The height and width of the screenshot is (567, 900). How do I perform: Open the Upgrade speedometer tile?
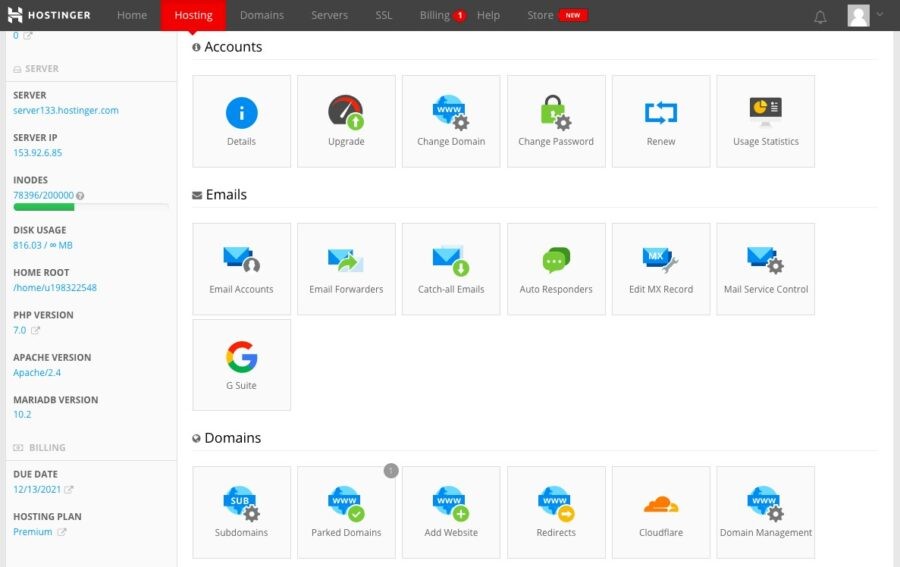click(346, 122)
